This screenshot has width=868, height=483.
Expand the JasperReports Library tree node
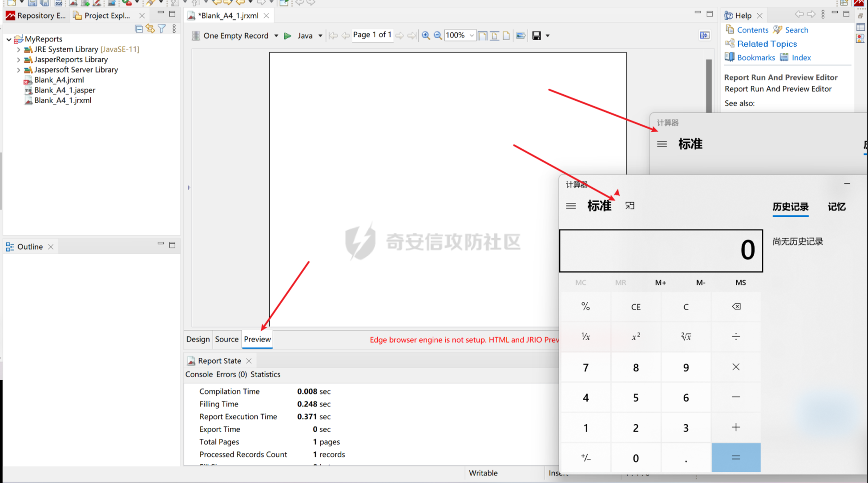tap(18, 60)
